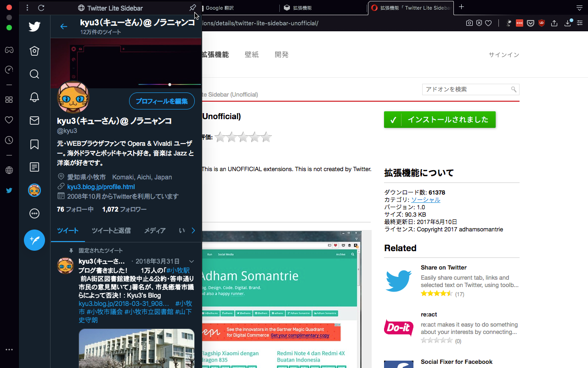Pin the Twitter Lite Sidebar panel
Viewport: 588px width, 368px height.
[192, 8]
